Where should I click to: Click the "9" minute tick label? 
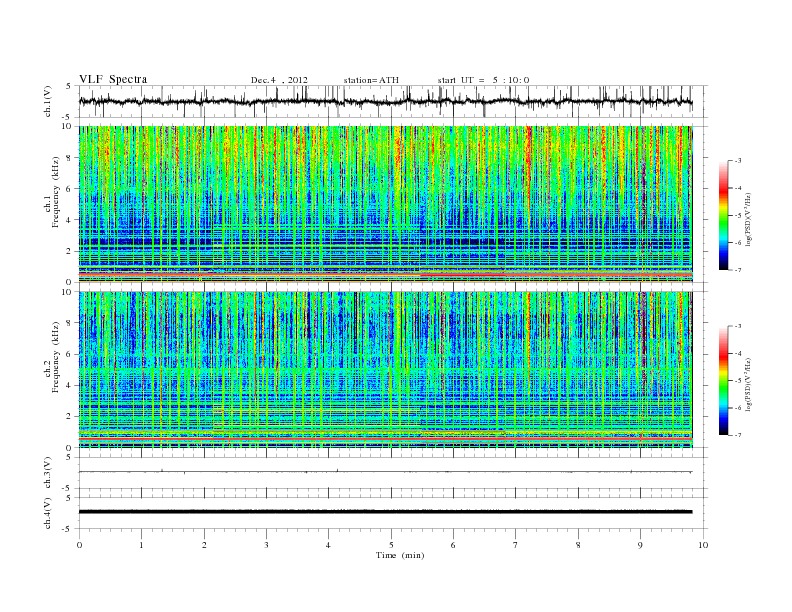tap(640, 545)
